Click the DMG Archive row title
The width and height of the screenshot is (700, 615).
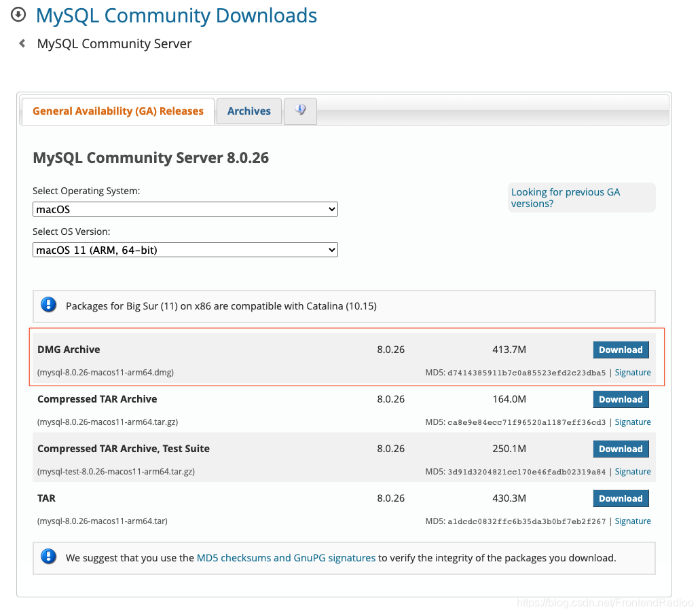coord(69,350)
